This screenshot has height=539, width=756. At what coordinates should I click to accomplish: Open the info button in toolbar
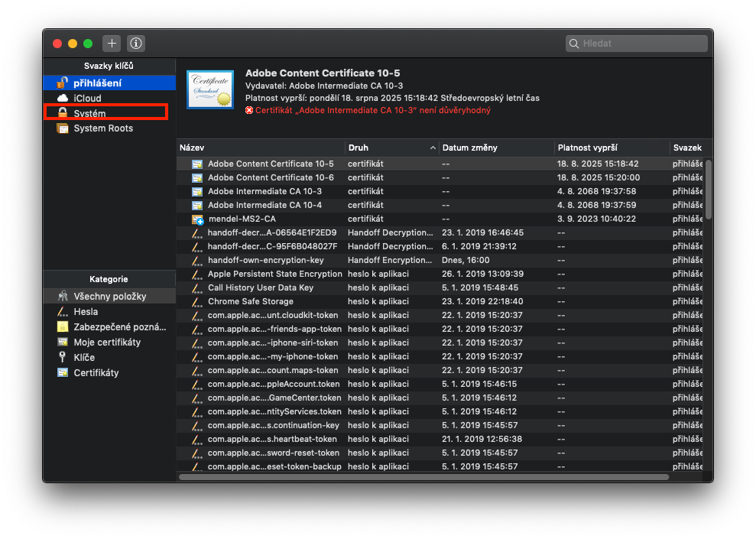click(136, 44)
